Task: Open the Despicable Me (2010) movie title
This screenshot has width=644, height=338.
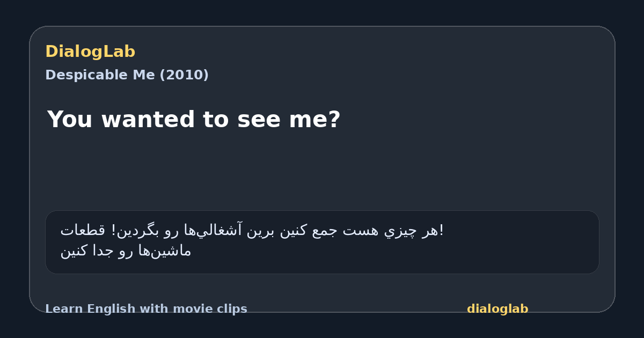Action: (127, 75)
